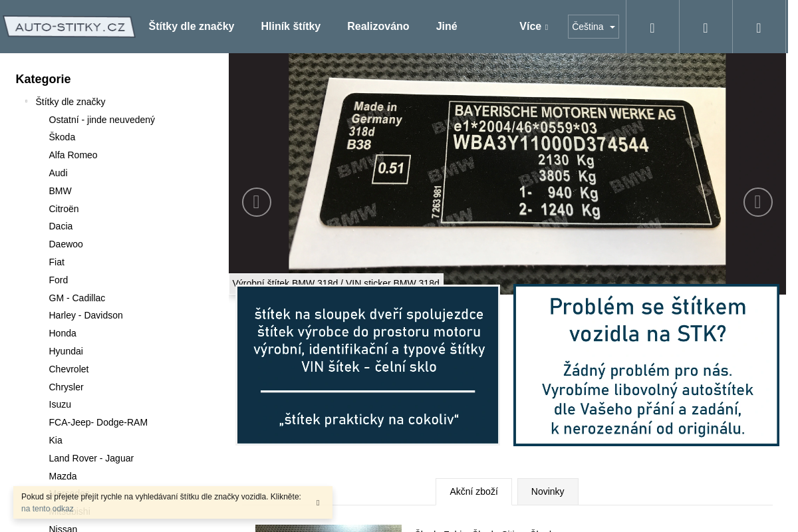The image size is (798, 532).
Task: Open the shopping cart icon
Action: pyautogui.click(x=758, y=27)
